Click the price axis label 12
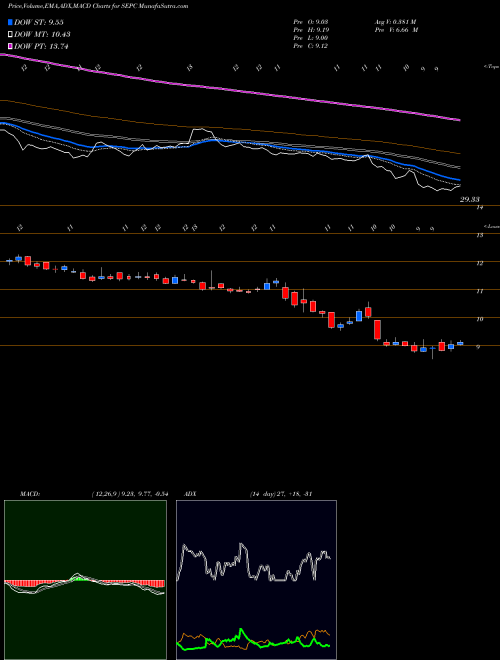 pyautogui.click(x=479, y=263)
